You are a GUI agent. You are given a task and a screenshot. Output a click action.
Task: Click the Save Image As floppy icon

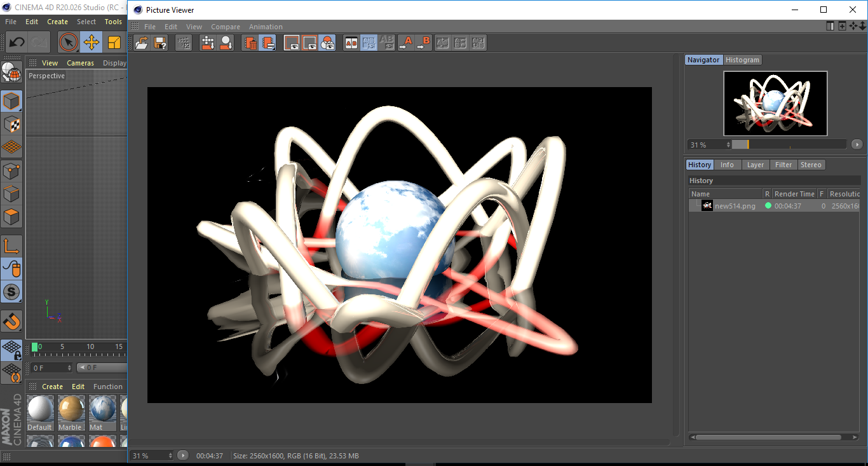coord(160,43)
